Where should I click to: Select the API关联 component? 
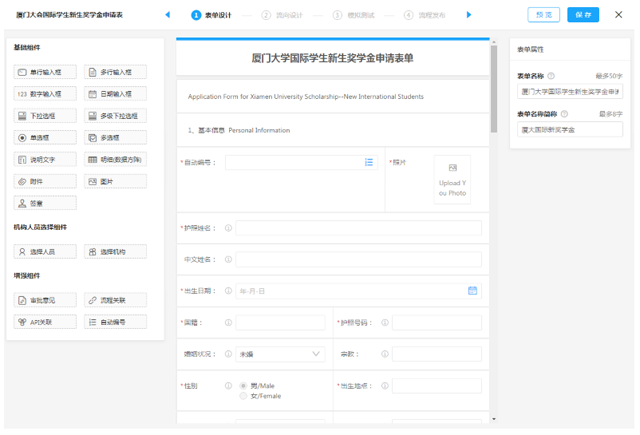45,322
